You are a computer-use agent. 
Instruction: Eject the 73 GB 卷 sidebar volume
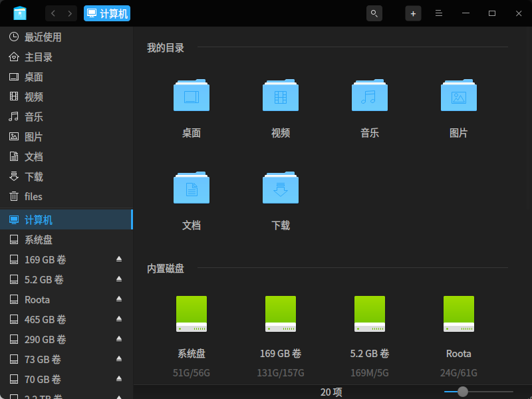pyautogui.click(x=119, y=359)
